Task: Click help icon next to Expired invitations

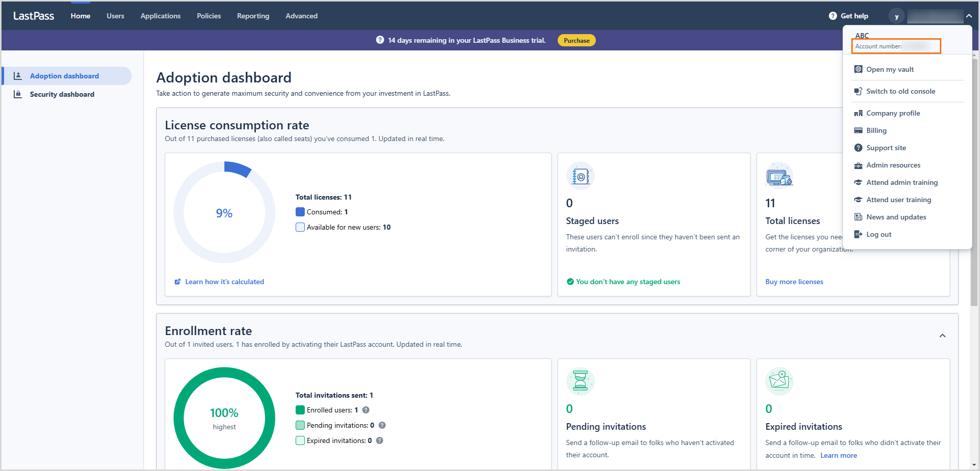Action: [380, 440]
